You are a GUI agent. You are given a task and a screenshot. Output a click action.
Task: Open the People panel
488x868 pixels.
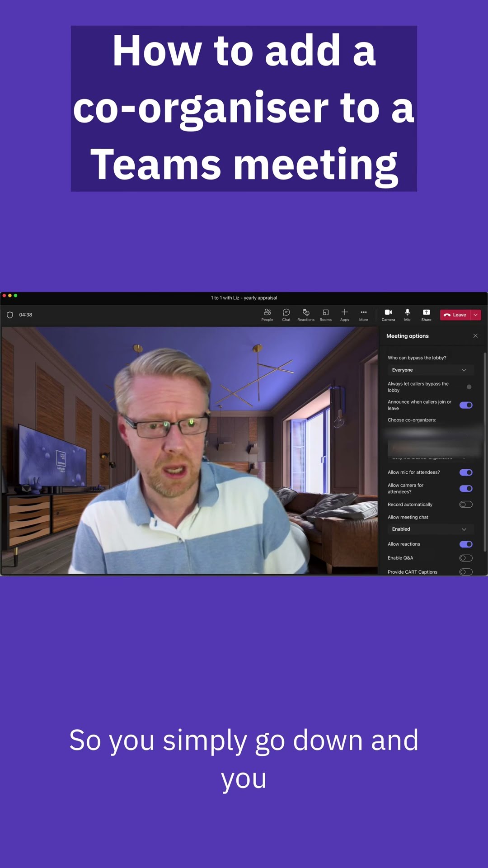[x=267, y=315]
